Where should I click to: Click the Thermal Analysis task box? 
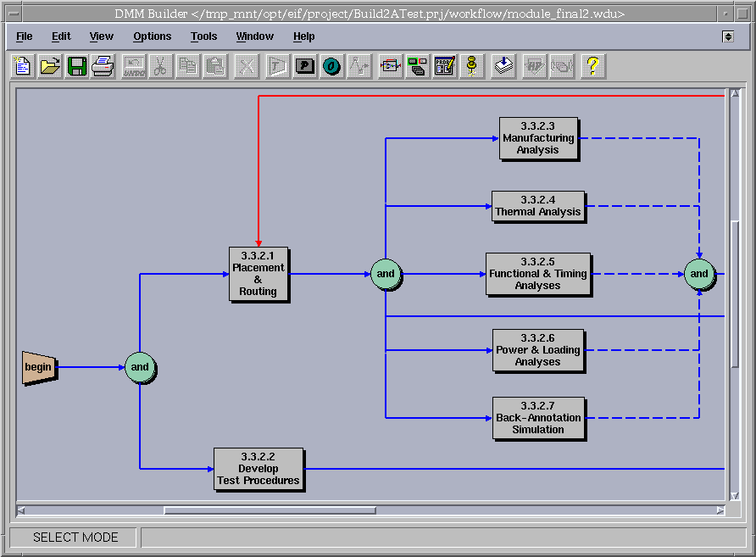point(538,206)
